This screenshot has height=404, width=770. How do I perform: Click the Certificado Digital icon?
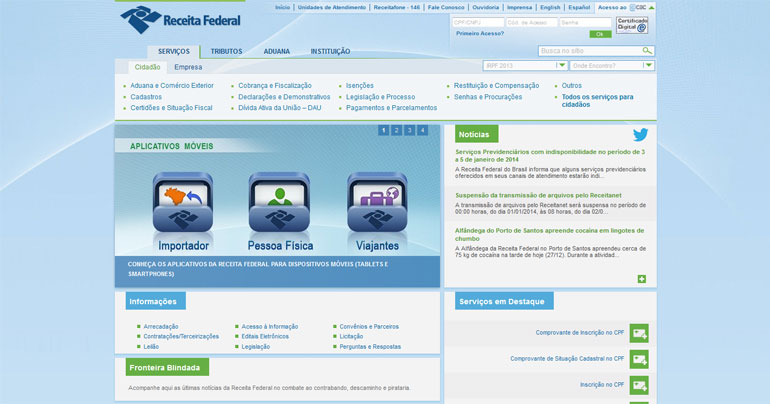[632, 25]
